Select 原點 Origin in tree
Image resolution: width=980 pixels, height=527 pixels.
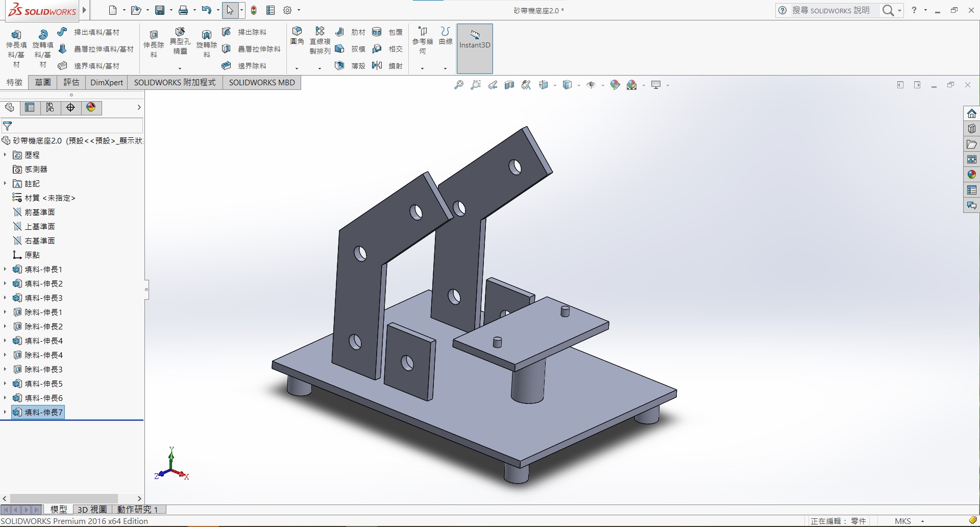pos(26,255)
